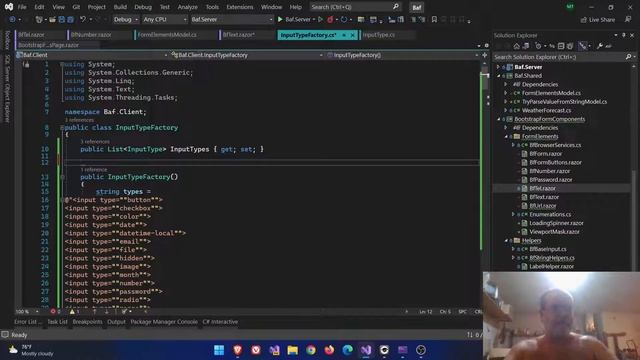Save all files with the double-disk icon
The width and height of the screenshot is (640, 360).
point(71,19)
